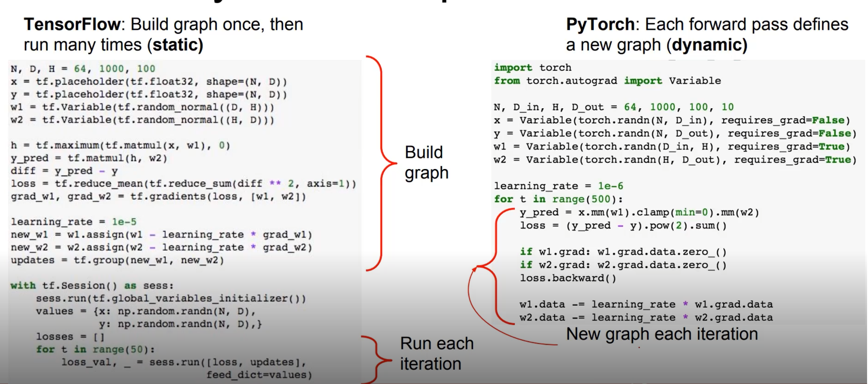Screen dimensions: 868x384
Task: Click the "y = Variable(torch.randn(N, D_out)" line
Action: (x=675, y=134)
